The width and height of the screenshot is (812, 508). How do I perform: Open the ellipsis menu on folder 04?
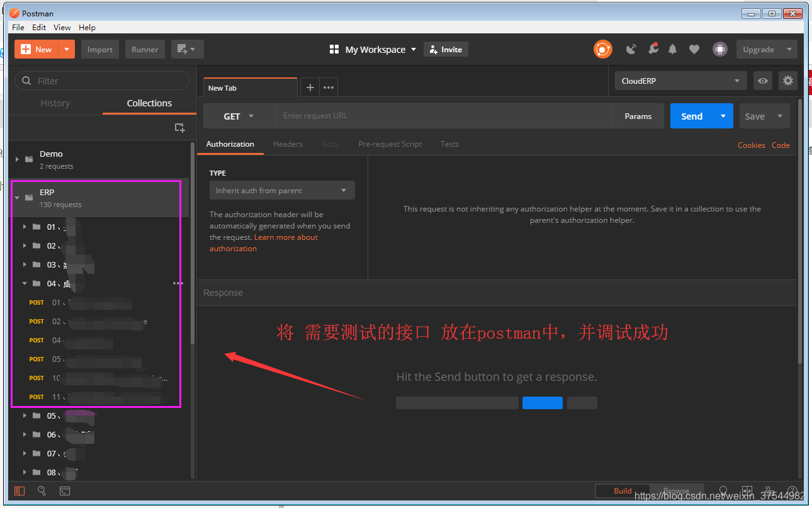point(178,283)
